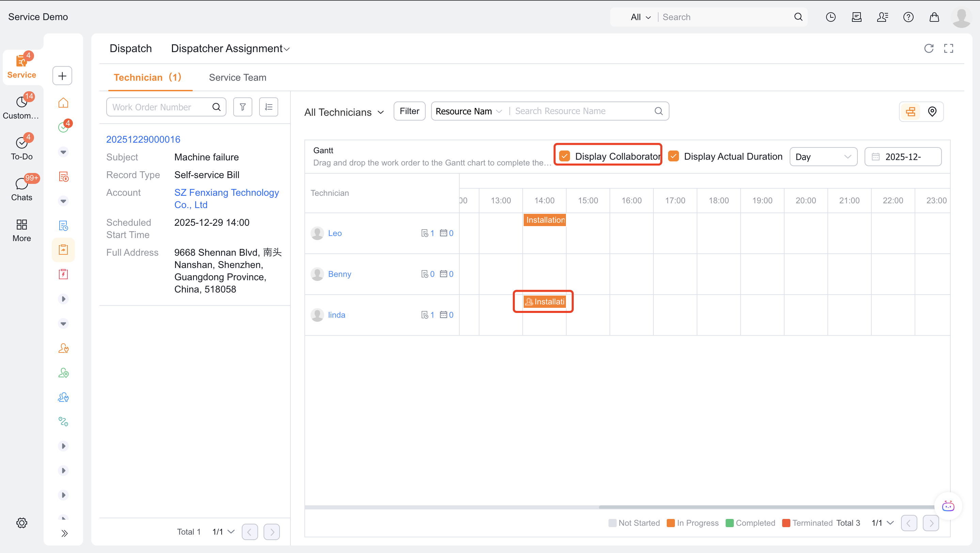The width and height of the screenshot is (980, 553).
Task: Collapse the first sidebar group arrow below green check
Action: [63, 152]
